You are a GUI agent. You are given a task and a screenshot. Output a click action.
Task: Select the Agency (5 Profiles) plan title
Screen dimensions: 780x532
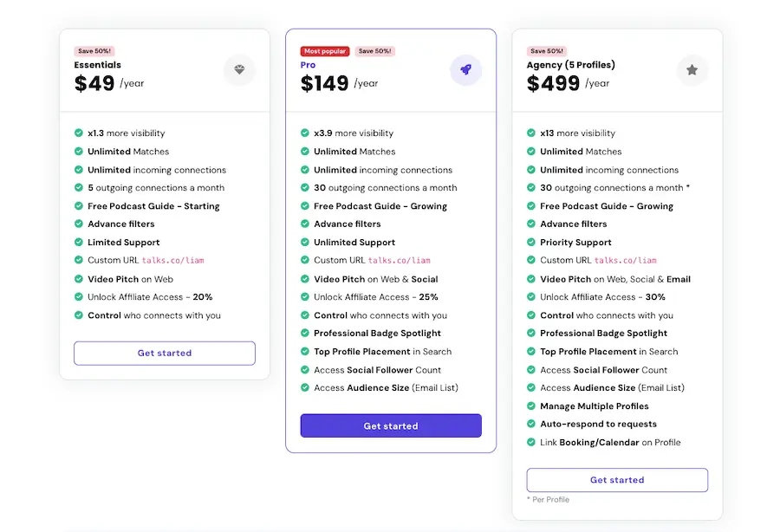tap(571, 65)
